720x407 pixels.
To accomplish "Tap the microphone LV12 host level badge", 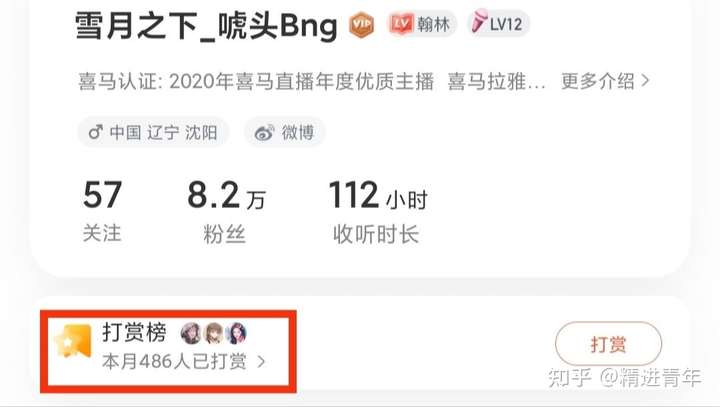I will (x=499, y=23).
